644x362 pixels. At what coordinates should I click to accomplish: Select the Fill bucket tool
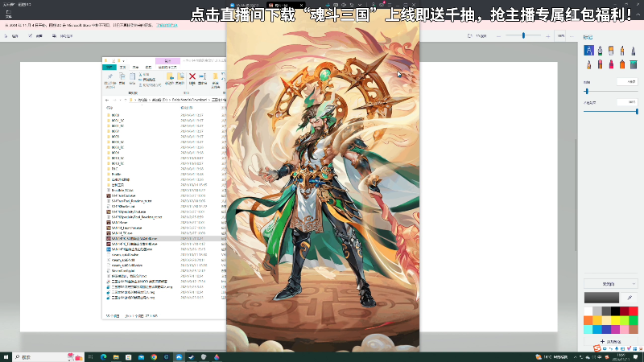634,64
